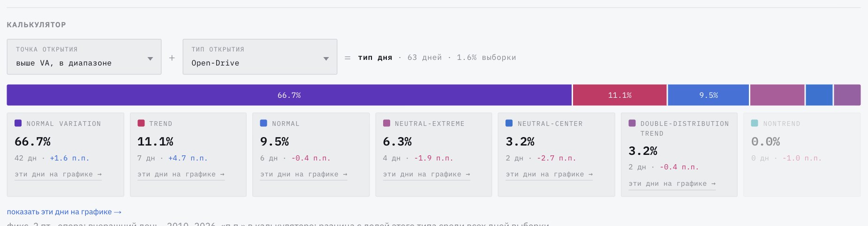Screen dimensions: 868x226
Task: Click the Nontrend card title
Action: click(x=782, y=124)
